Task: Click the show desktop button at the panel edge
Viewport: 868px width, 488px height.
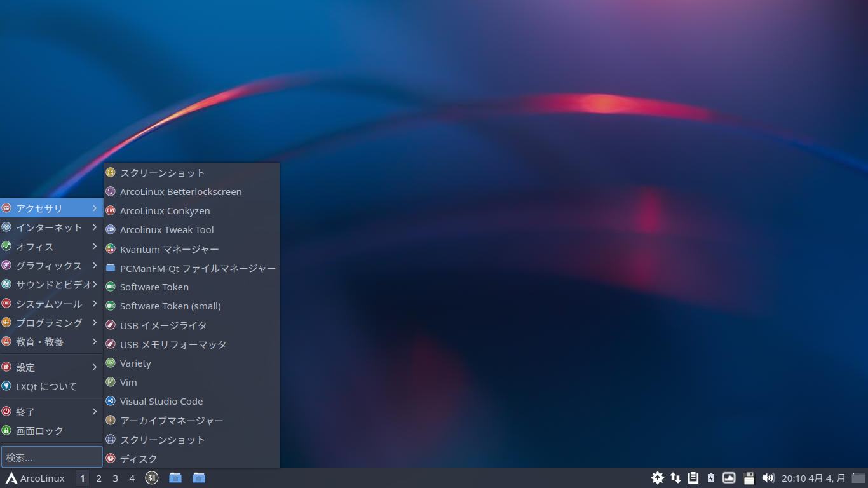Action: coord(859,478)
